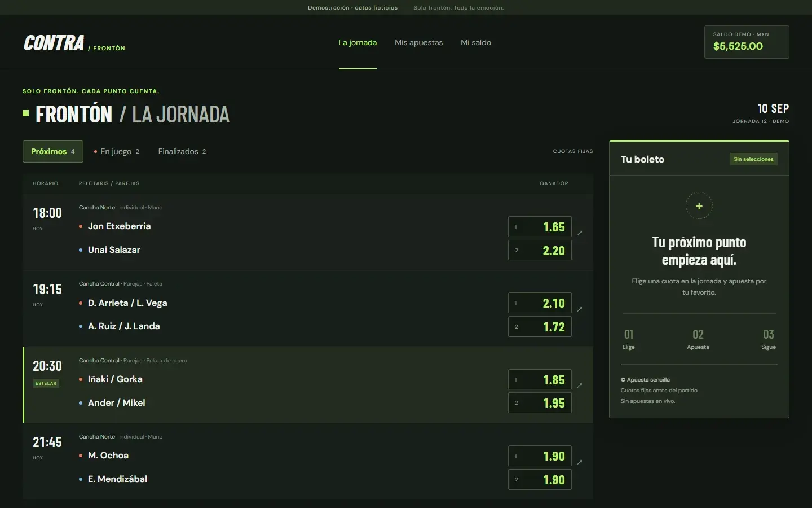
Task: Click the 19:15 match time
Action: [47, 290]
